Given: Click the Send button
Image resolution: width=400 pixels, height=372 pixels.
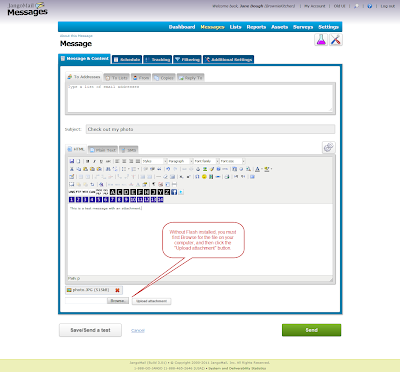Looking at the screenshot, I should [x=311, y=330].
